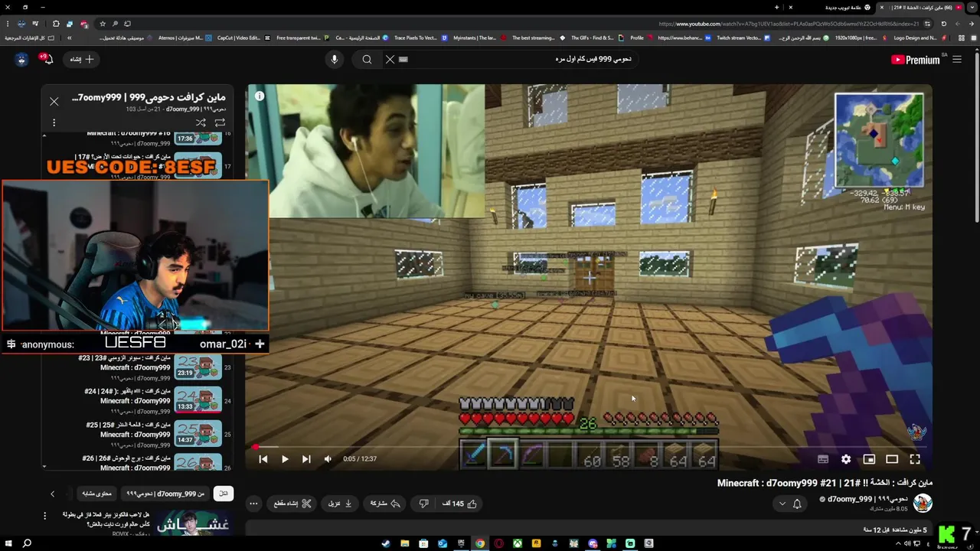This screenshot has height=551, width=980.
Task: Like the video with 145K likes
Action: pyautogui.click(x=460, y=504)
